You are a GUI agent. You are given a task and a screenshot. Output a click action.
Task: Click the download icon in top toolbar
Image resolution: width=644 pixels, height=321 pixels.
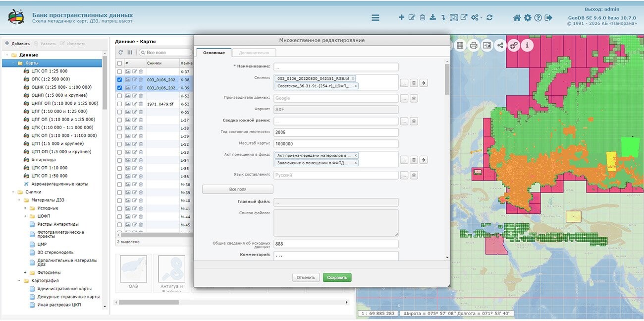point(432,17)
